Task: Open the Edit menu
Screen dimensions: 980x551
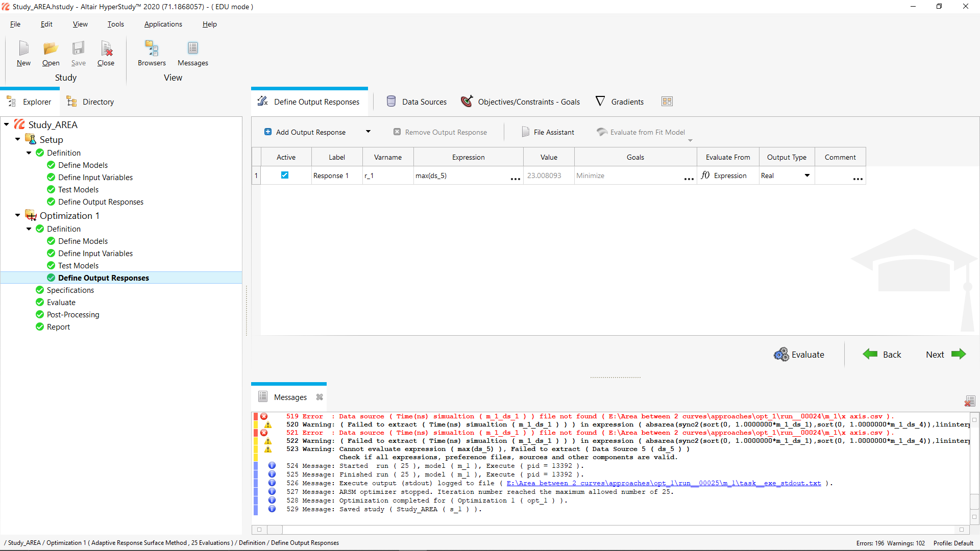Action: point(46,24)
